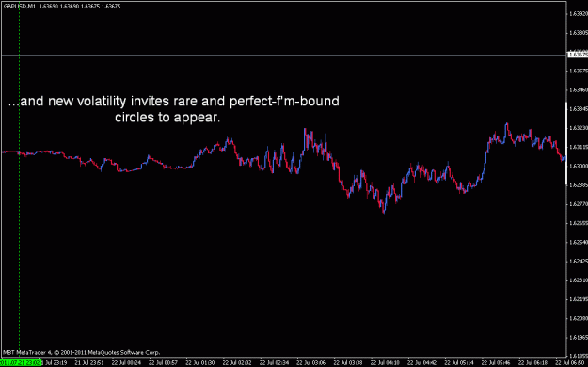This screenshot has height=367, width=588.
Task: Click the 1.63000 price axis label
Action: coord(579,166)
